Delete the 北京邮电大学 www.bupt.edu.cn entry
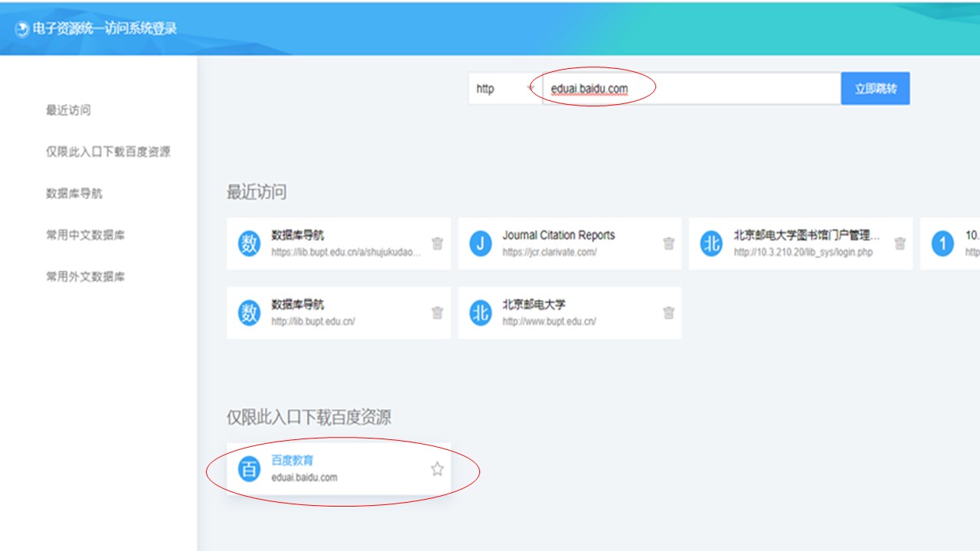The height and width of the screenshot is (551, 980). point(668,313)
